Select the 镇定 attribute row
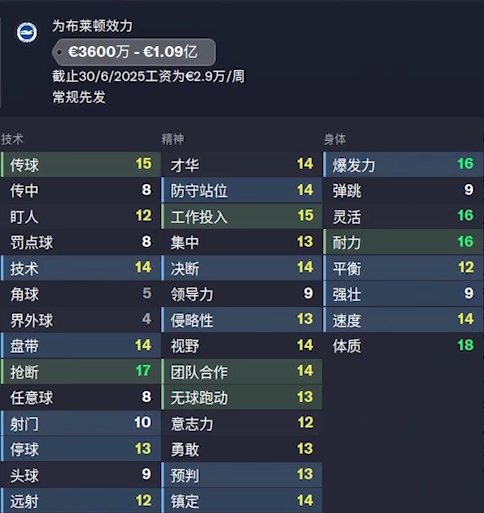This screenshot has width=484, height=513. click(x=242, y=501)
